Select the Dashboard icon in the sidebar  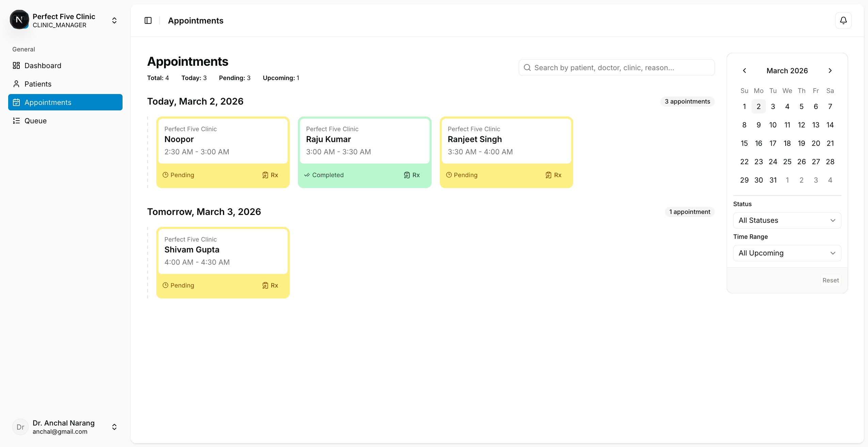coord(17,65)
